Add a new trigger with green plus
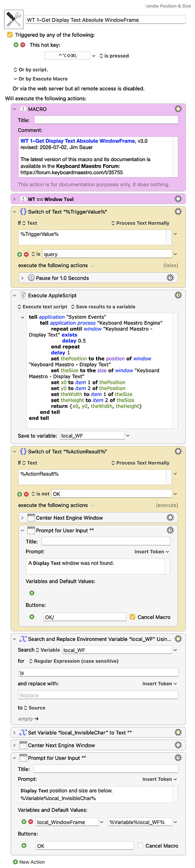 (16, 45)
